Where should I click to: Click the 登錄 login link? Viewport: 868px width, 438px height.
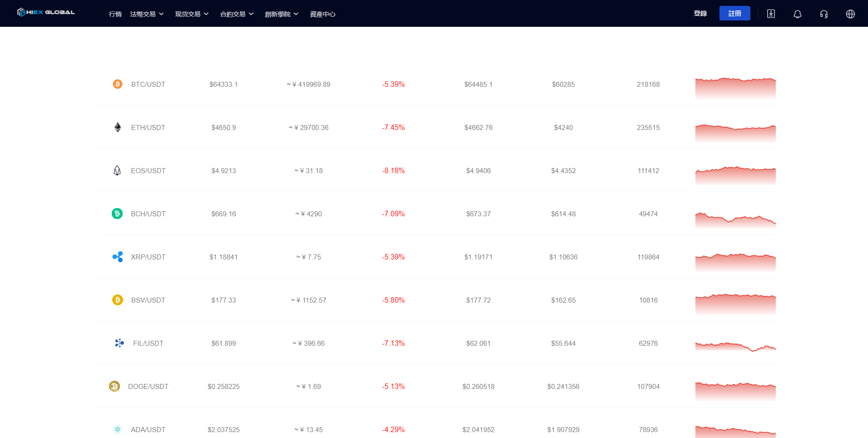(x=700, y=13)
